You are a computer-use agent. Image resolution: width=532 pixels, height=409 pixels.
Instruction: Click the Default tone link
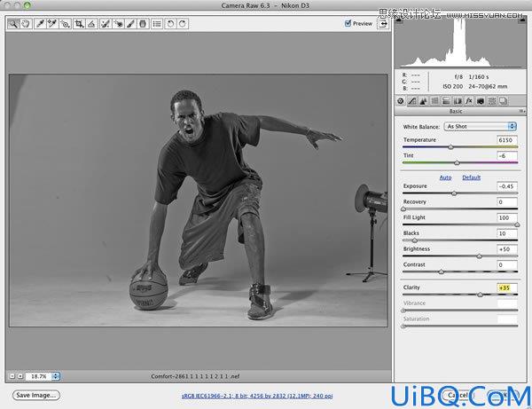pyautogui.click(x=472, y=177)
